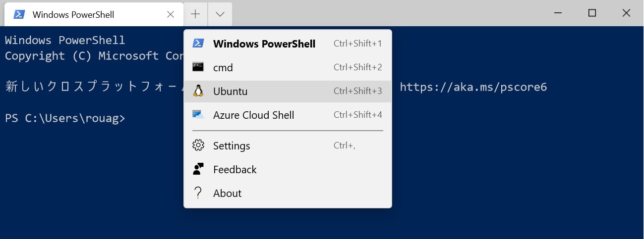Click the cmd console icon
The image size is (644, 239).
[198, 67]
